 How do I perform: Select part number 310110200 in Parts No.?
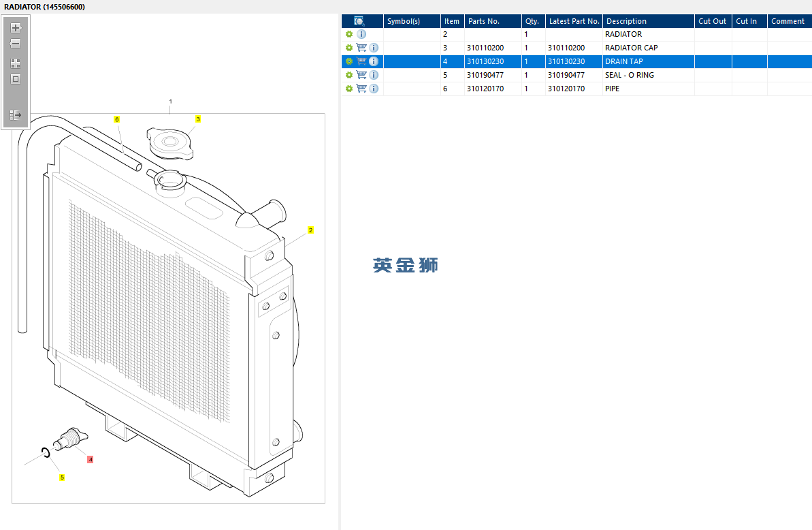tap(485, 48)
